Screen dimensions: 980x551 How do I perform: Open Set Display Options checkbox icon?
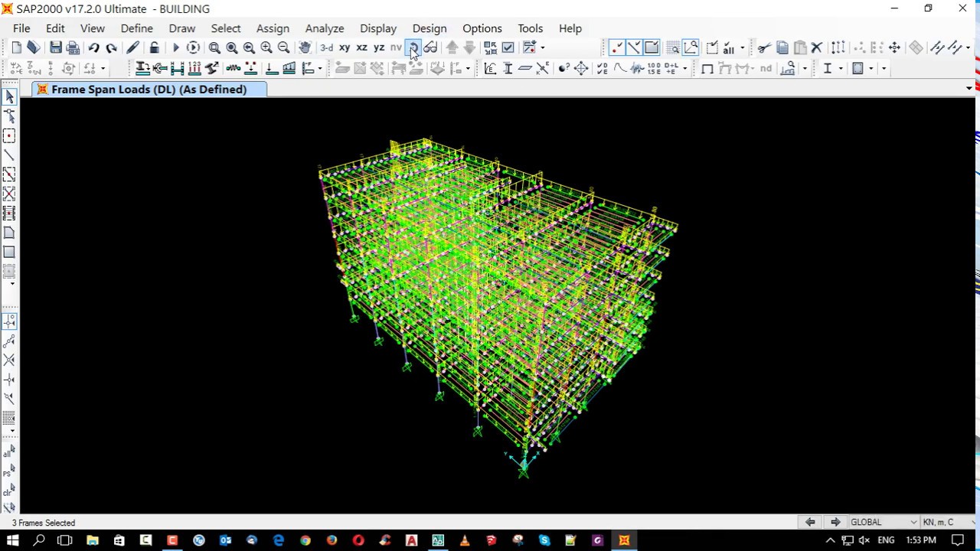(508, 47)
